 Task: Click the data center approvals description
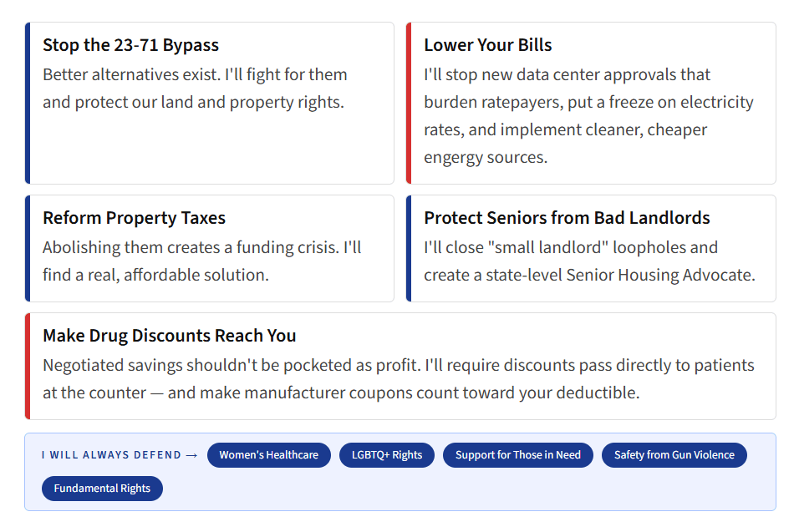(x=588, y=116)
